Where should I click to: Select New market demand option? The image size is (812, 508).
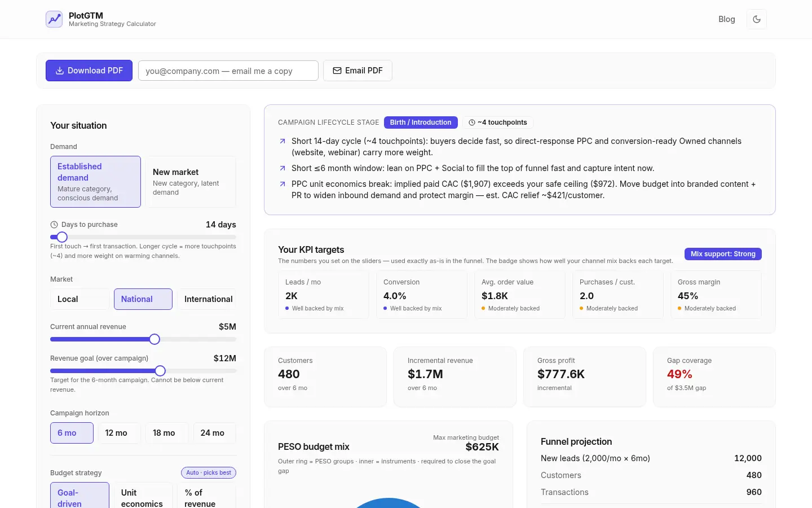(x=191, y=182)
